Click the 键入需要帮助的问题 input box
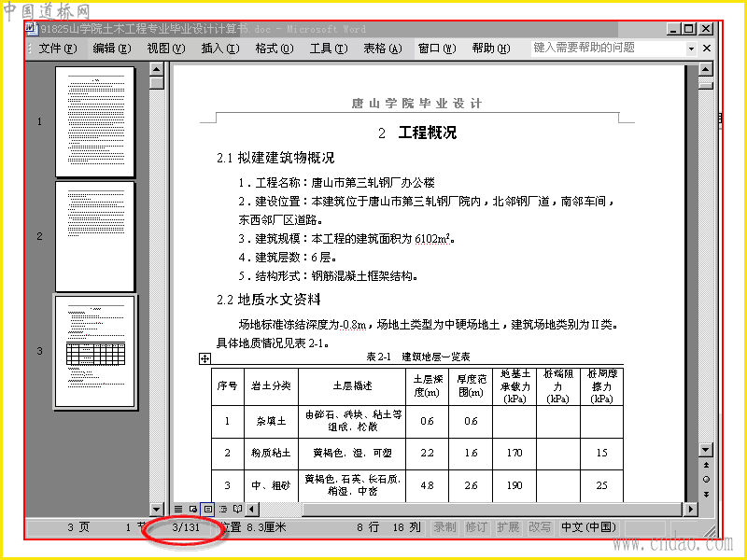 (x=609, y=48)
